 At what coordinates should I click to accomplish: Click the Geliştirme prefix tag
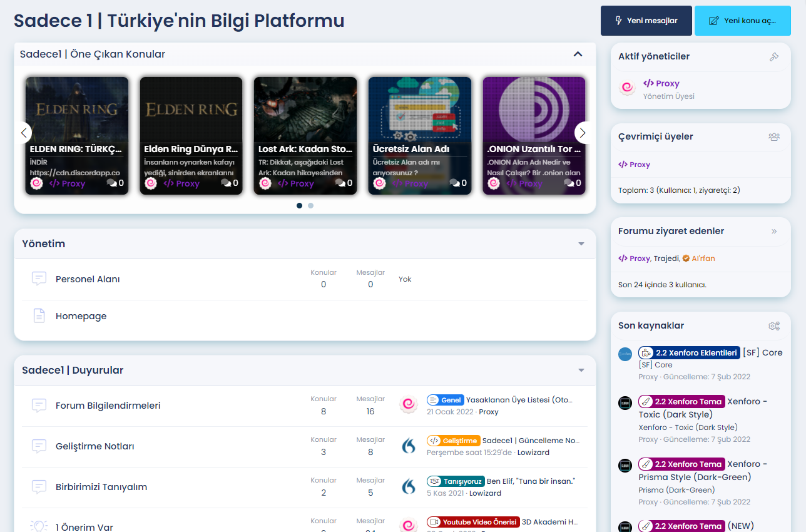[x=454, y=441]
